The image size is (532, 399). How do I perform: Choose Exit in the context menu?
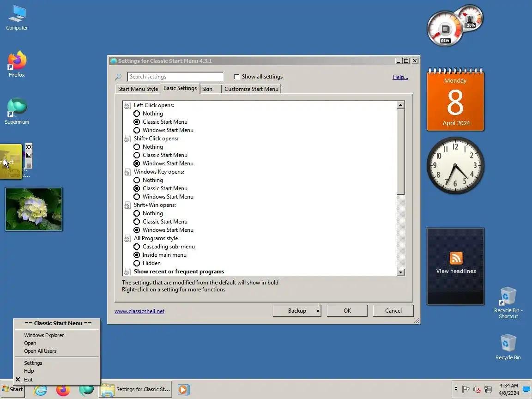[x=28, y=380]
